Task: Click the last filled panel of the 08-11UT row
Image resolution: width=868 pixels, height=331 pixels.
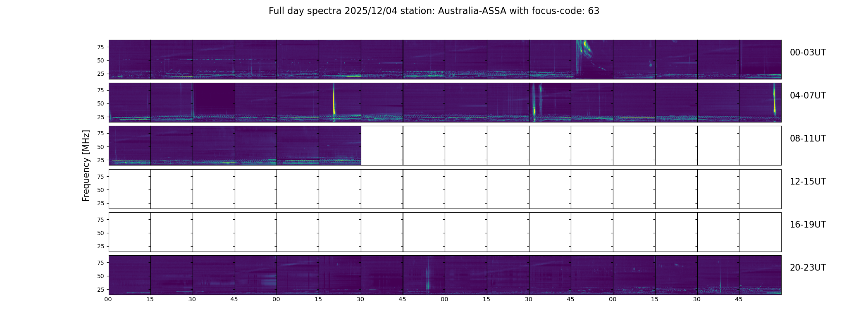Action: [x=340, y=146]
